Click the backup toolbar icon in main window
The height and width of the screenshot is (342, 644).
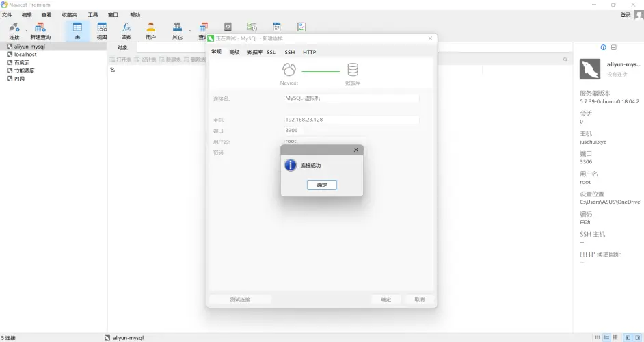[228, 27]
